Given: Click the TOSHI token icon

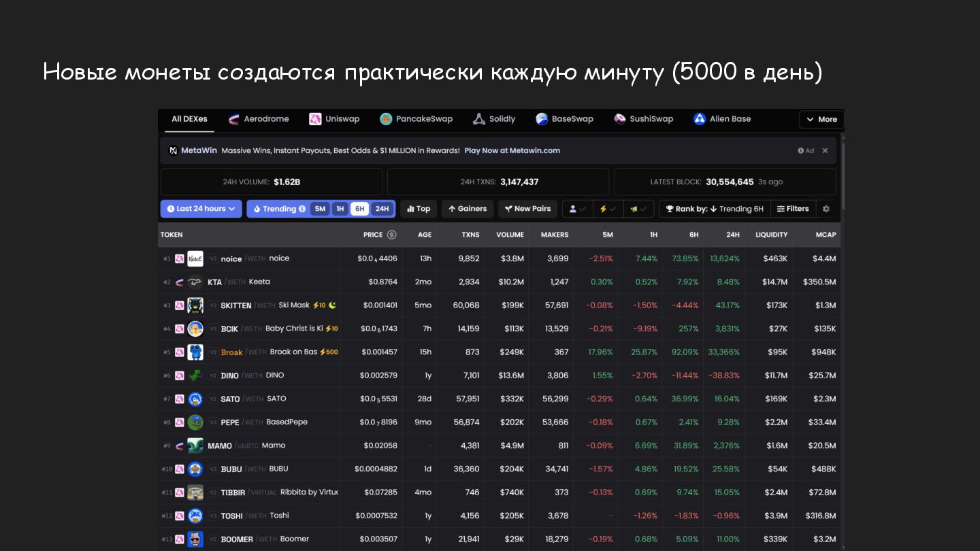Looking at the screenshot, I should [x=195, y=516].
